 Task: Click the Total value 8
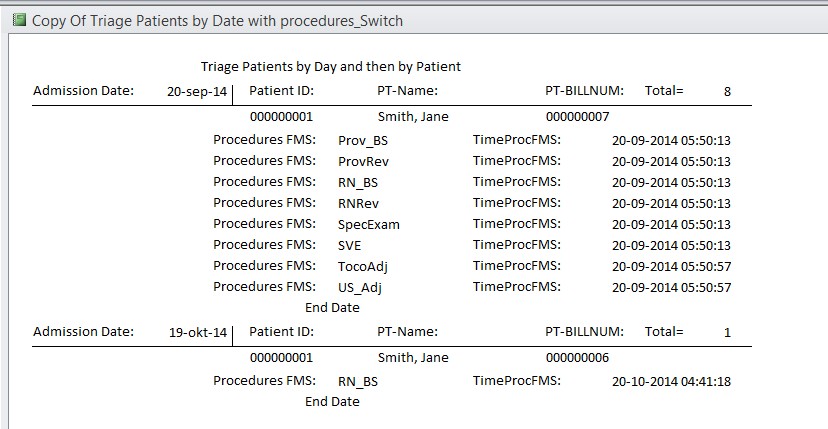tap(727, 91)
